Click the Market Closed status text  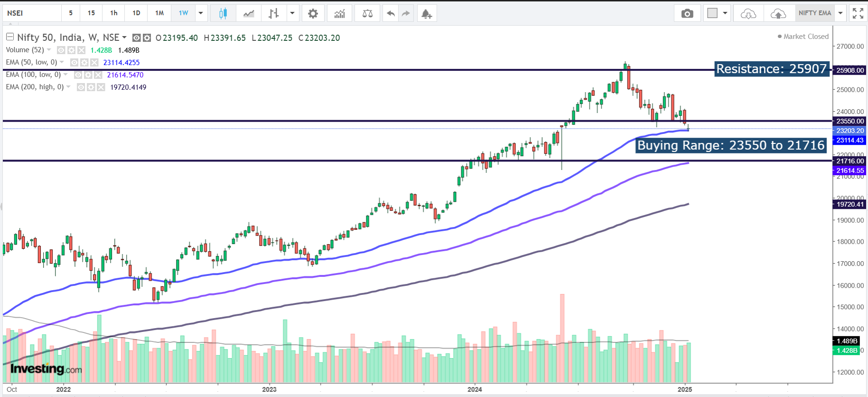[x=806, y=37]
